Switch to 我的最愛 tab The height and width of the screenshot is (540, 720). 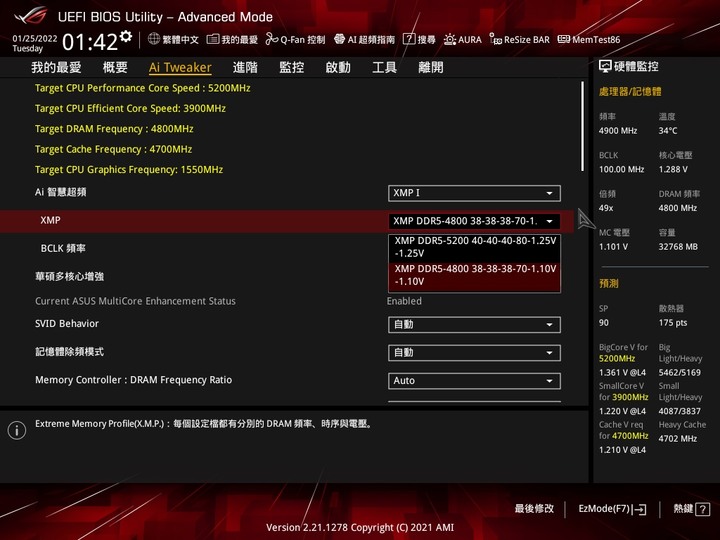56,68
